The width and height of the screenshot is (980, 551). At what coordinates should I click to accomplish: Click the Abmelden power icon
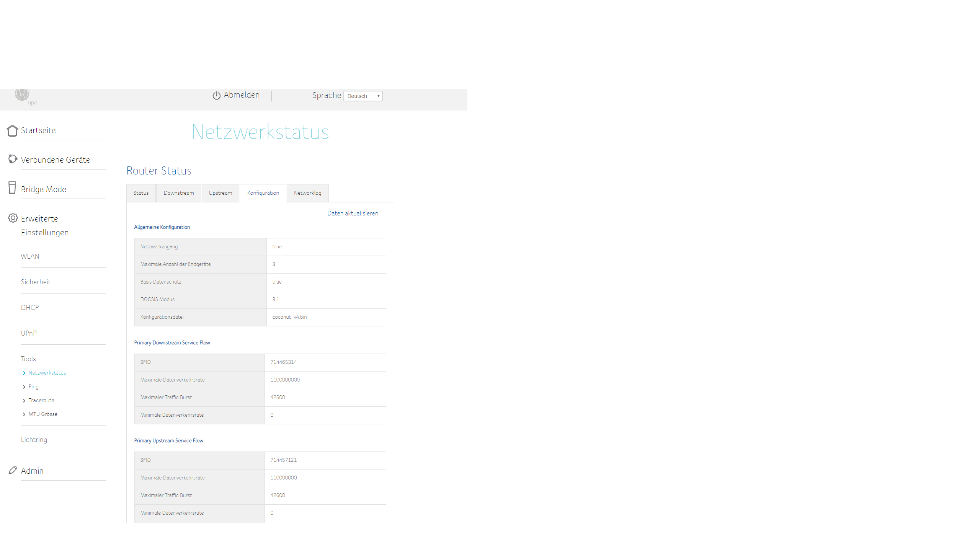(x=216, y=95)
